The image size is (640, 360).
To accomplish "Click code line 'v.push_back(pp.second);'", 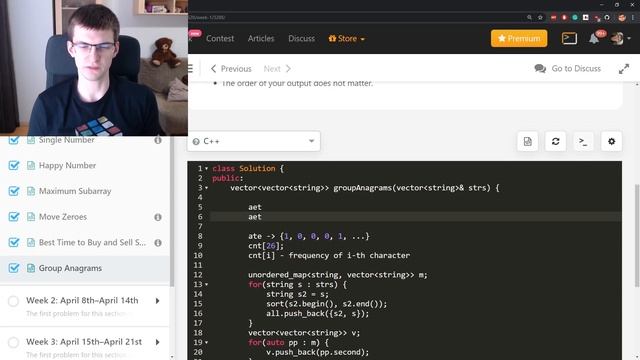I will pos(318,352).
